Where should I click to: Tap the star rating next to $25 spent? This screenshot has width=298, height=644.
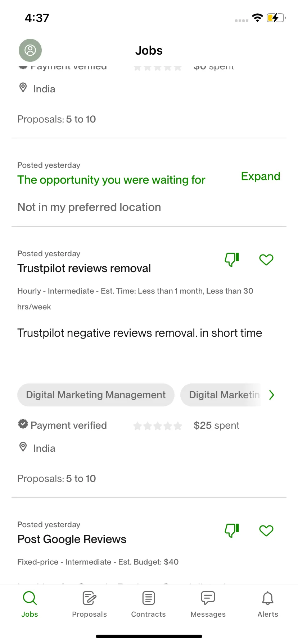(x=158, y=426)
